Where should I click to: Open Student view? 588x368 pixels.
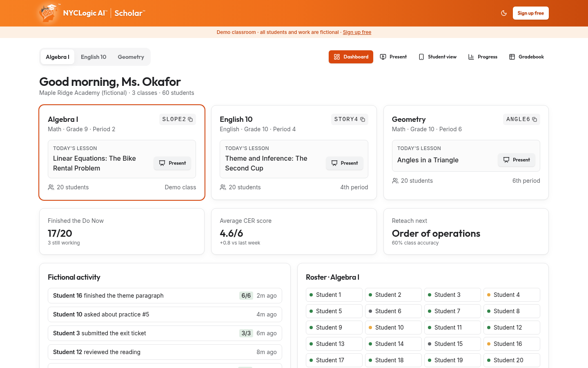(x=437, y=57)
